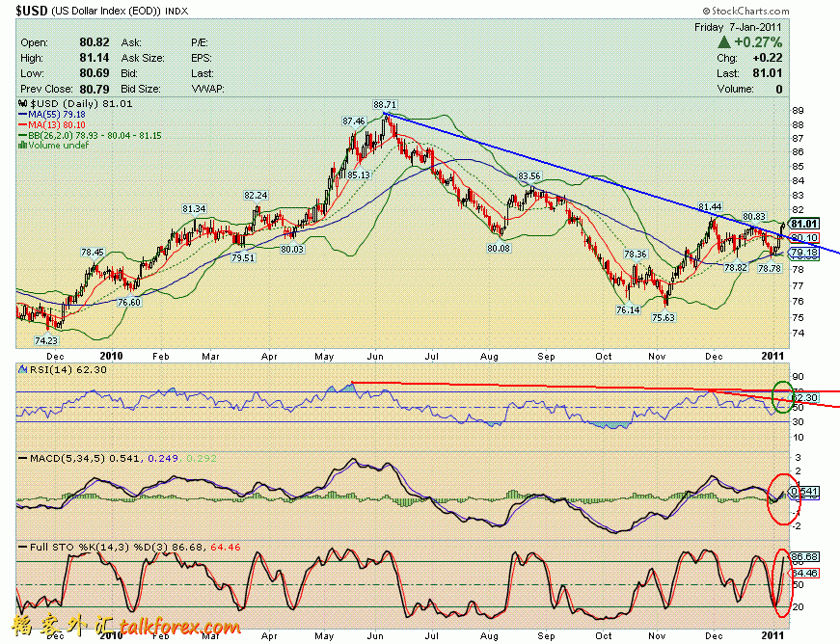The height and width of the screenshot is (644, 840).
Task: Click the MA(13) 80.10 legend entry
Action: 52,124
